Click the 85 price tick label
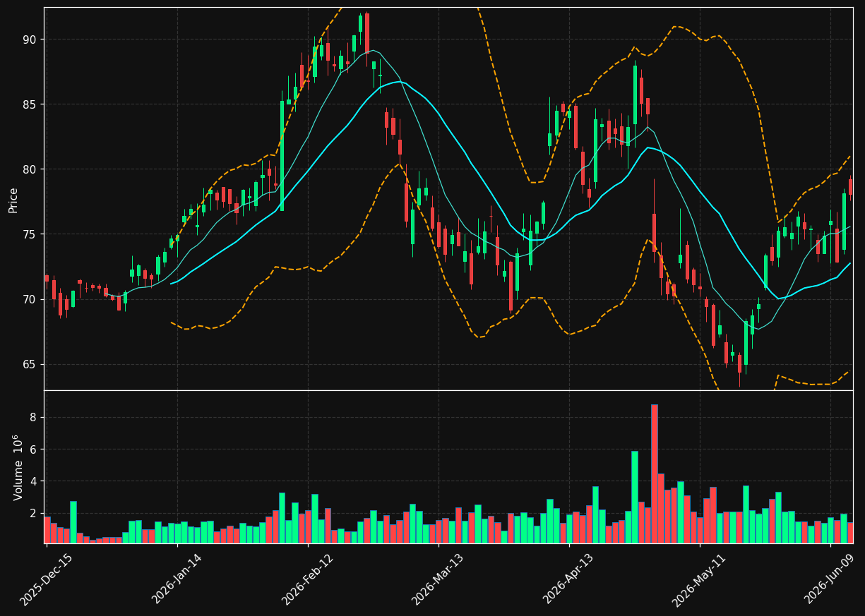 29,104
